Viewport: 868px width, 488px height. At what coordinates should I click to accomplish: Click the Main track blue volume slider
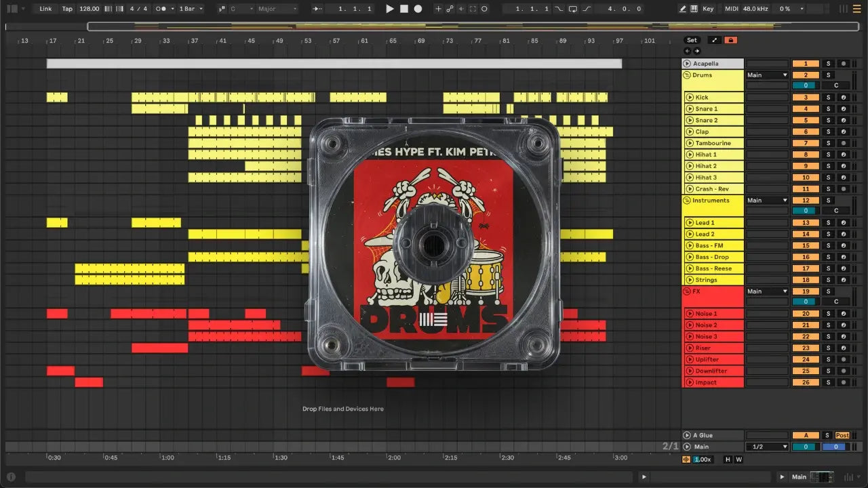click(x=835, y=447)
